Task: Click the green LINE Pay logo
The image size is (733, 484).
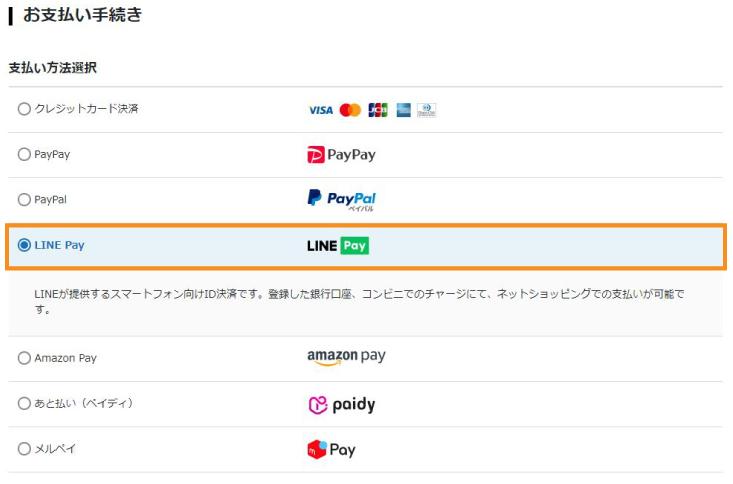Action: click(338, 246)
